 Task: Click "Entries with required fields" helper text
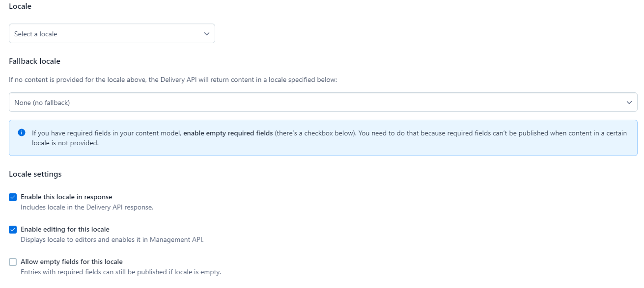click(x=121, y=272)
